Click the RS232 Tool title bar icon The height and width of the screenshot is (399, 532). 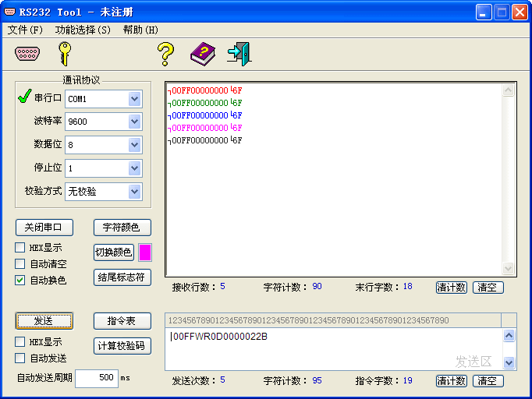point(9,12)
